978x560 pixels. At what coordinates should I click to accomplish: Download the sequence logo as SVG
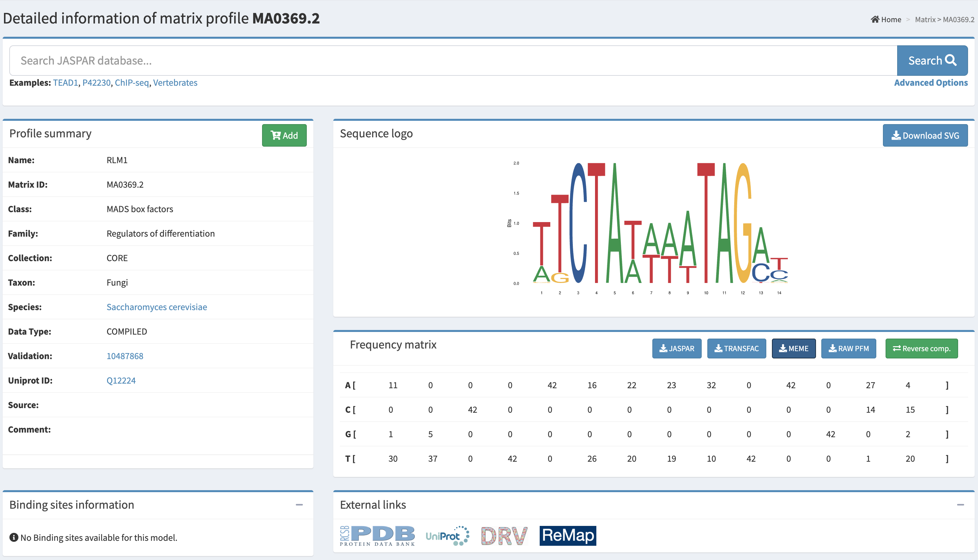(925, 135)
